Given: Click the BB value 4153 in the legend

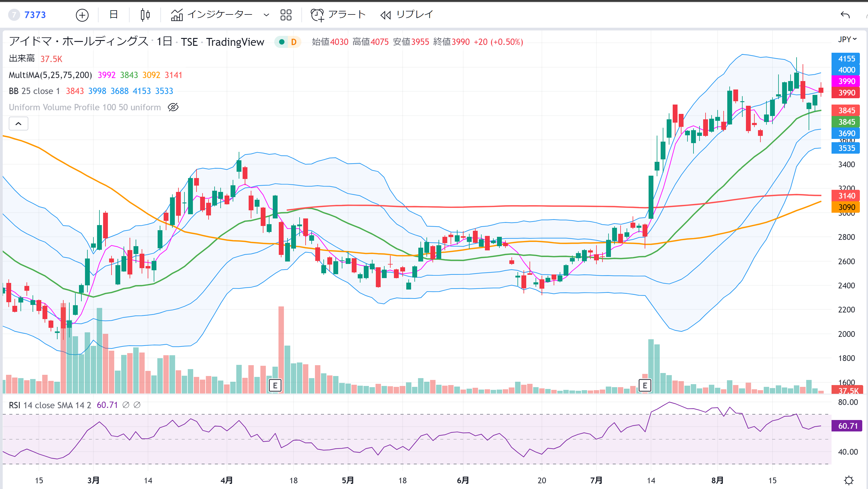Looking at the screenshot, I should [142, 91].
